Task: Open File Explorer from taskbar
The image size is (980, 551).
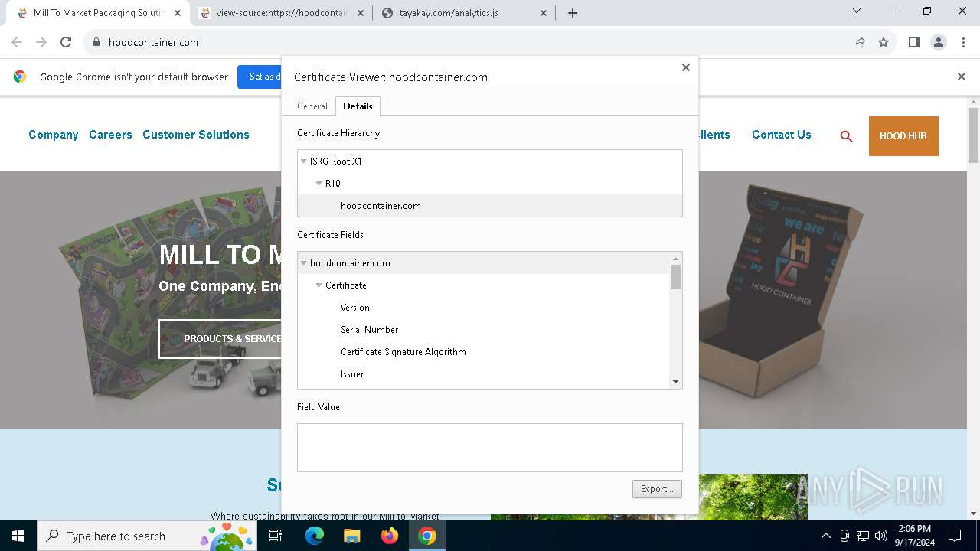Action: 351,536
